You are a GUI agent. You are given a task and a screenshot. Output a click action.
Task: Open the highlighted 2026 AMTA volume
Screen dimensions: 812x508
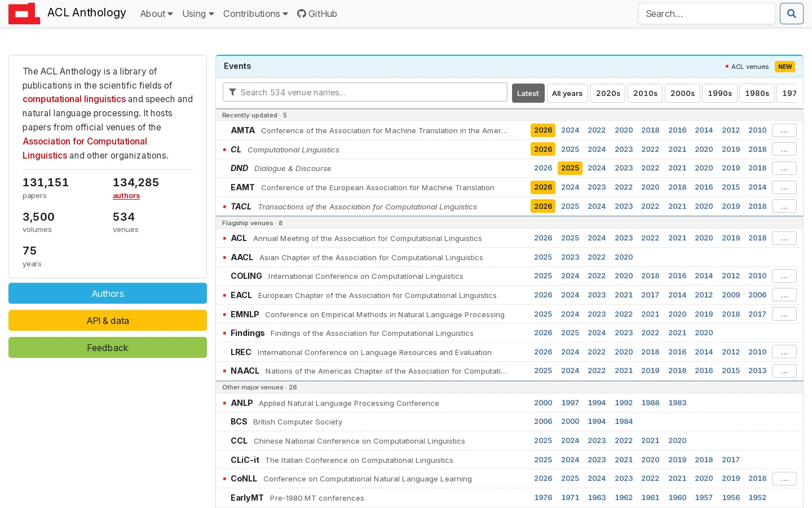(543, 130)
